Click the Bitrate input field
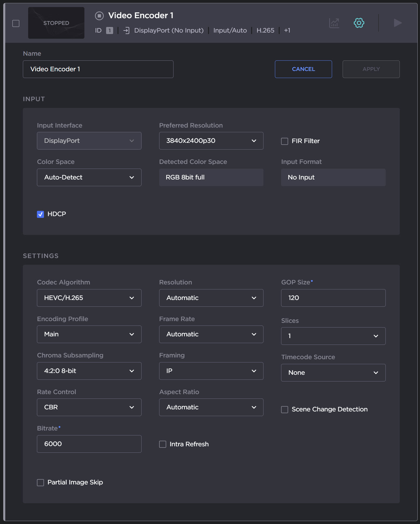The image size is (420, 524). click(x=89, y=444)
